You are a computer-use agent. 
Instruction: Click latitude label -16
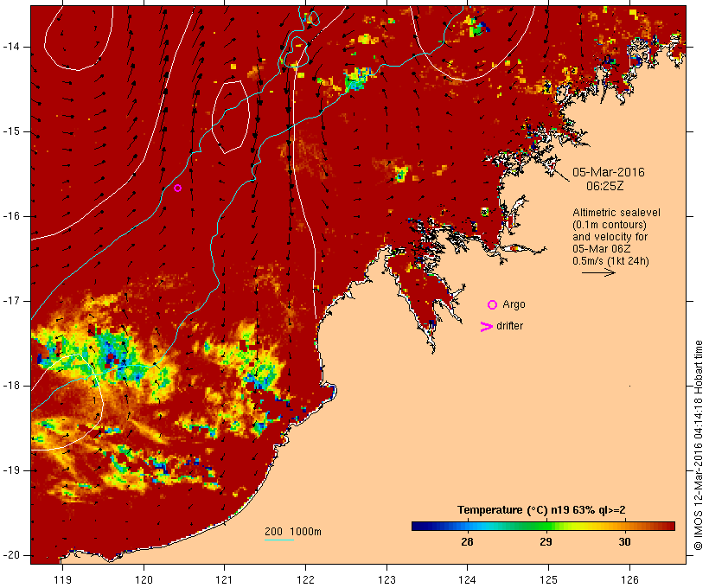coord(10,216)
